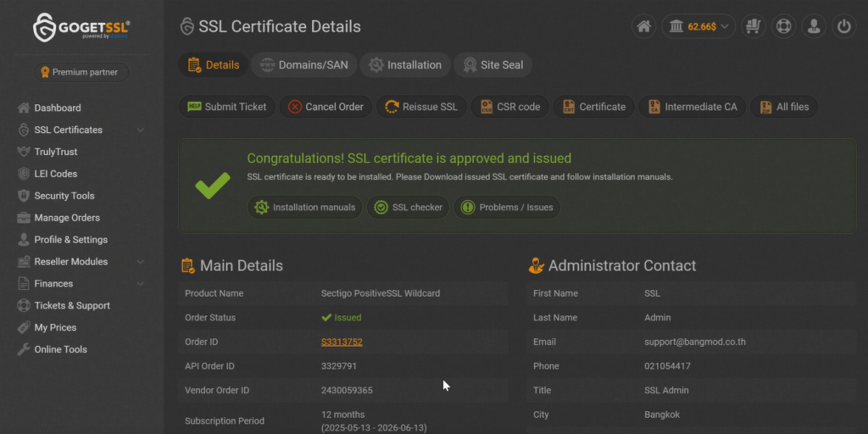The height and width of the screenshot is (434, 868).
Task: Switch to the Domains/SAN tab
Action: coord(304,64)
